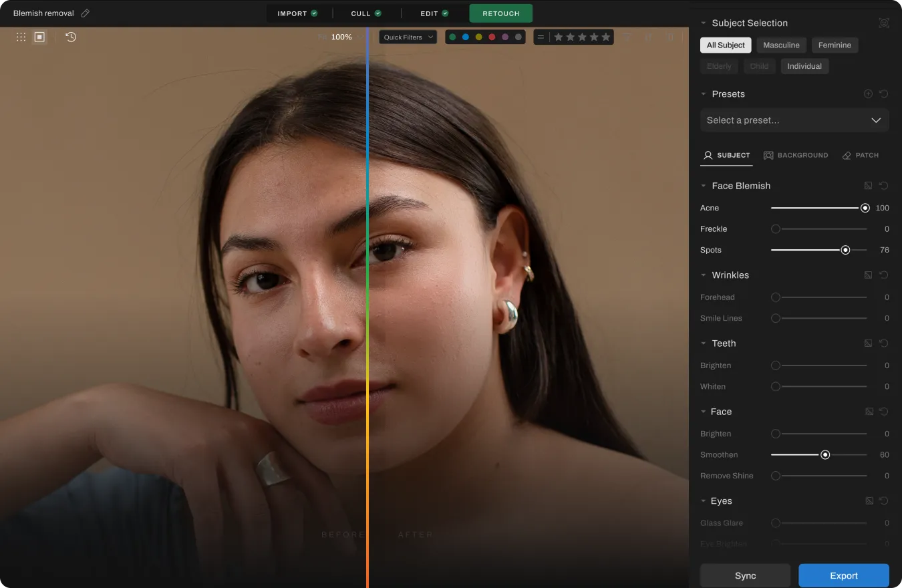Click the Sync button
Viewport: 902px width, 588px height.
click(745, 575)
